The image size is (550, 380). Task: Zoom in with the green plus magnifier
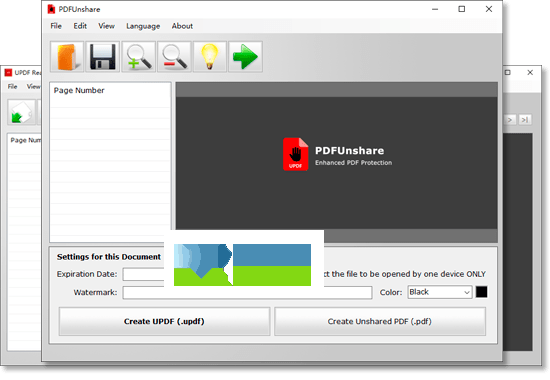coord(138,56)
